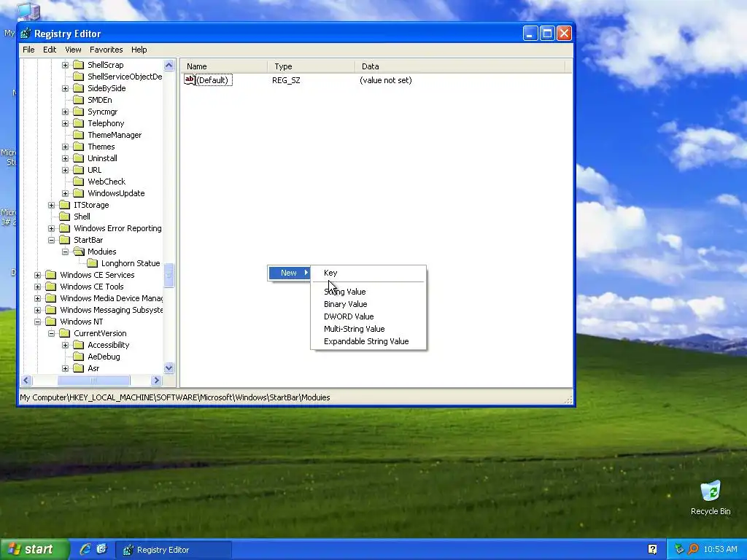Click Registry Editor taskbar button
This screenshot has width=747, height=560.
(x=174, y=550)
